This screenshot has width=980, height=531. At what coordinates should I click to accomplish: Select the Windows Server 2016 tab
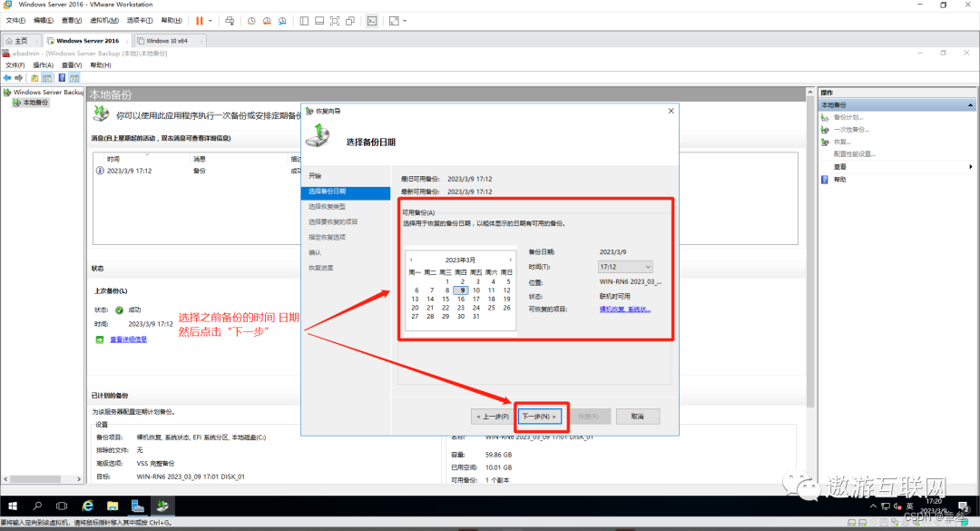pyautogui.click(x=87, y=41)
